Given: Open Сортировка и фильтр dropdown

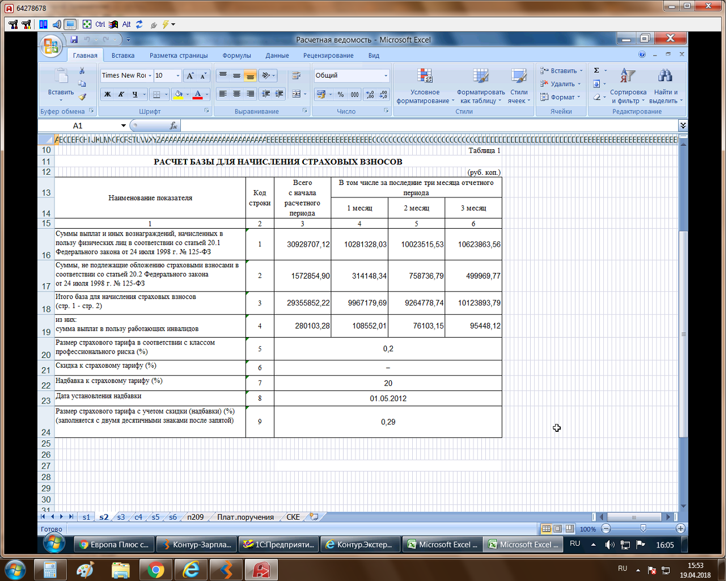Looking at the screenshot, I should coord(628,85).
